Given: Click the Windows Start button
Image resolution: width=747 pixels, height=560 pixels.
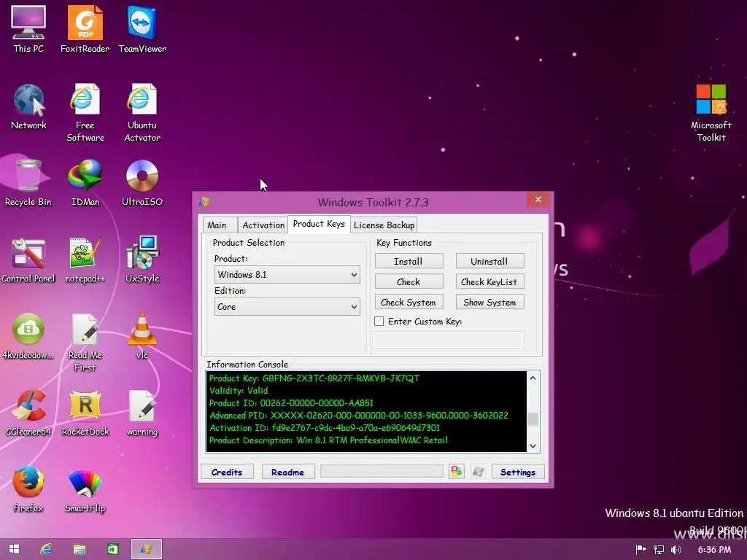Looking at the screenshot, I should pos(14,549).
